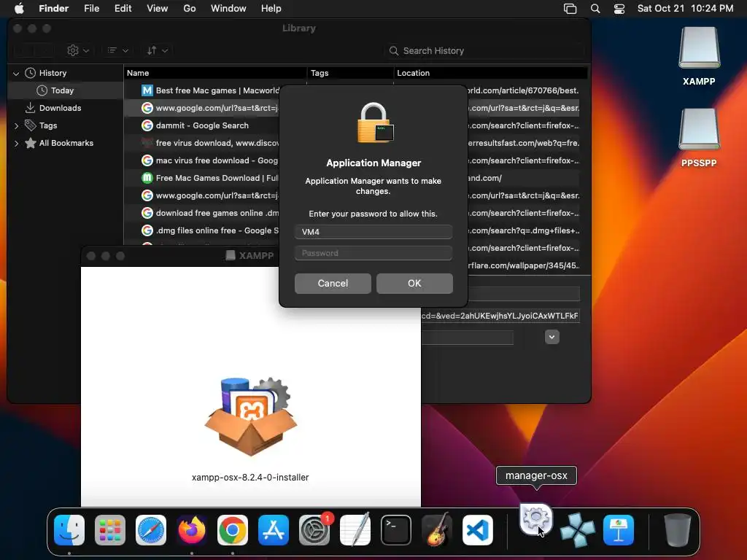This screenshot has height=560, width=747.
Task: Click the chevron dropdown in details pane
Action: 551,337
